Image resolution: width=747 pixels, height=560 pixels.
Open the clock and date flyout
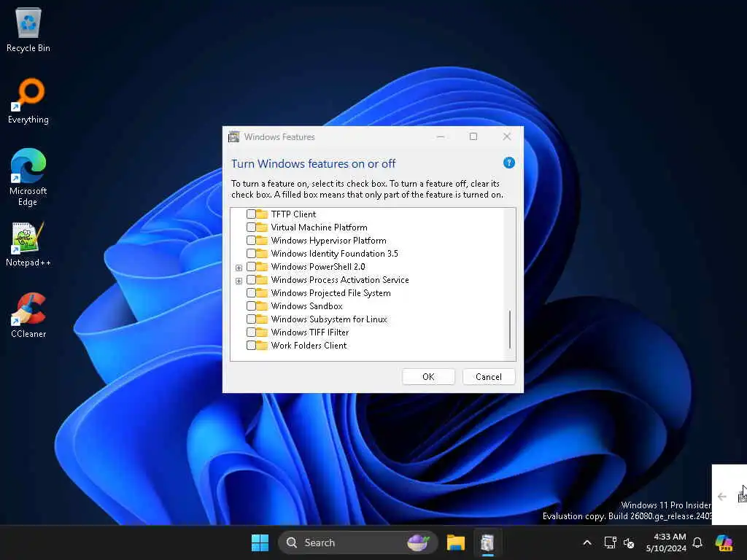(x=666, y=542)
